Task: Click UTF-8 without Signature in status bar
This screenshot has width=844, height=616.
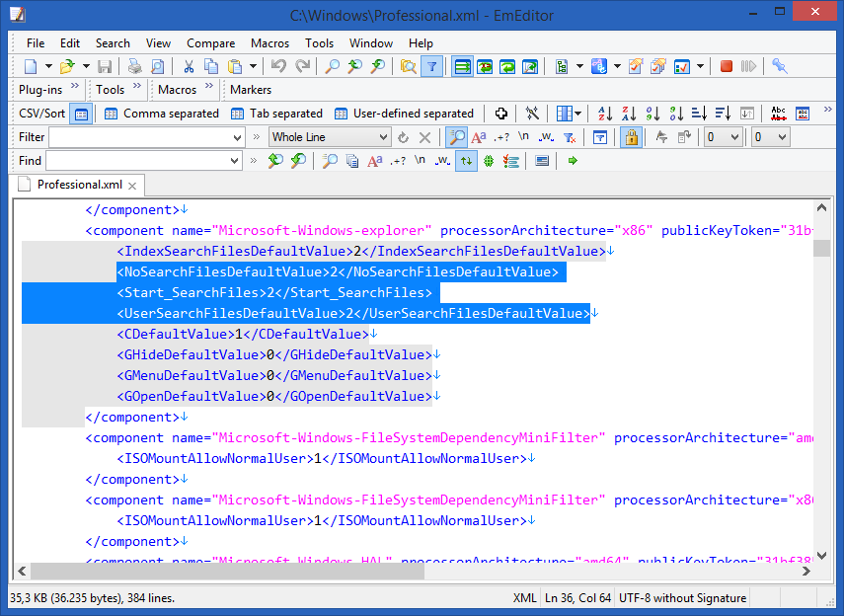Action: [x=682, y=598]
